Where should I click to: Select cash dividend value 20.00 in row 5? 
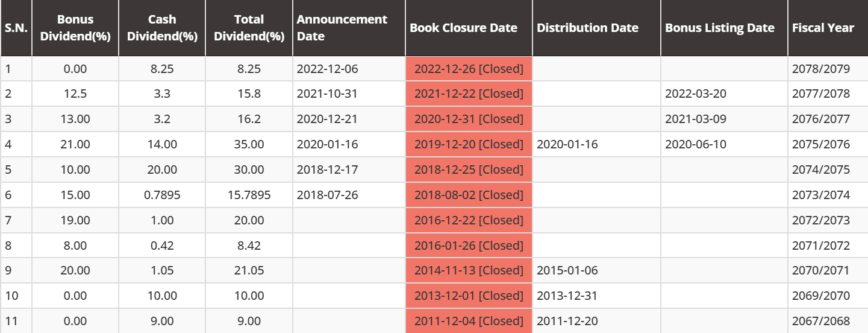(x=162, y=170)
